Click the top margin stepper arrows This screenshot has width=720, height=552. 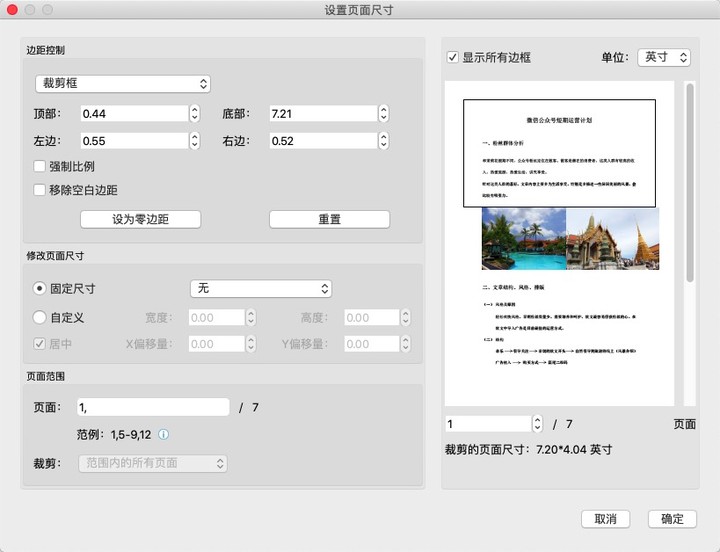tap(193, 114)
